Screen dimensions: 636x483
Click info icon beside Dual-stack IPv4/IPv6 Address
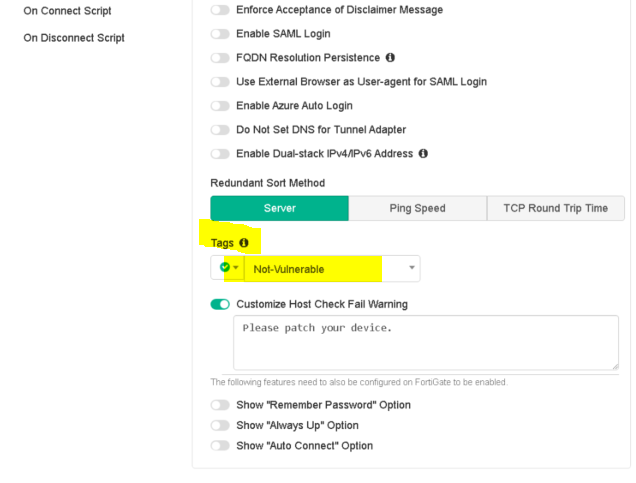(423, 154)
